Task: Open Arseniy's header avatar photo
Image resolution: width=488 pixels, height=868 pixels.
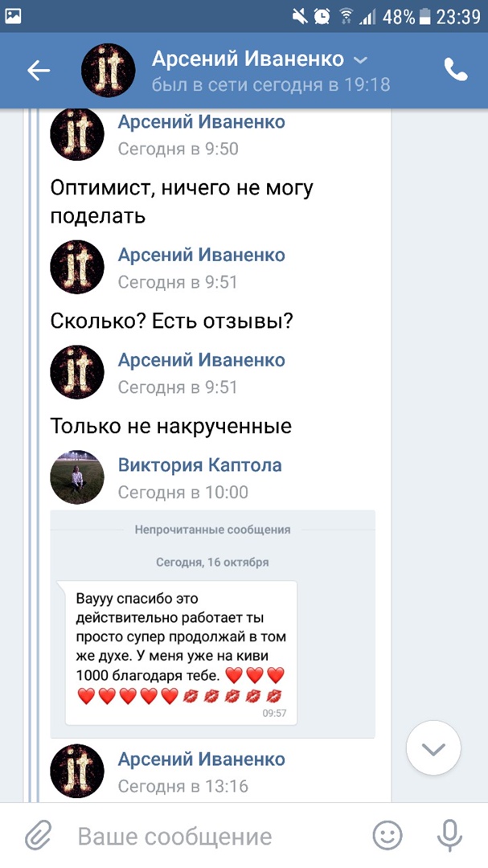Action: tap(109, 71)
